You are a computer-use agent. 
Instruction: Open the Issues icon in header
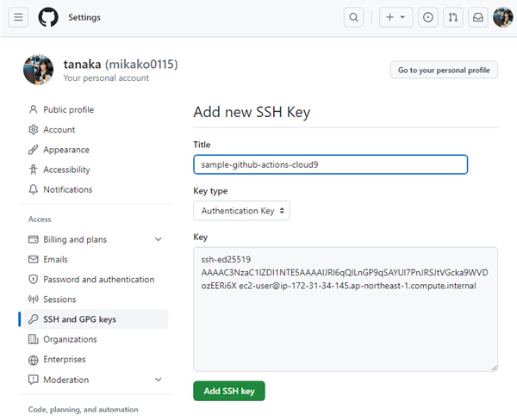427,17
